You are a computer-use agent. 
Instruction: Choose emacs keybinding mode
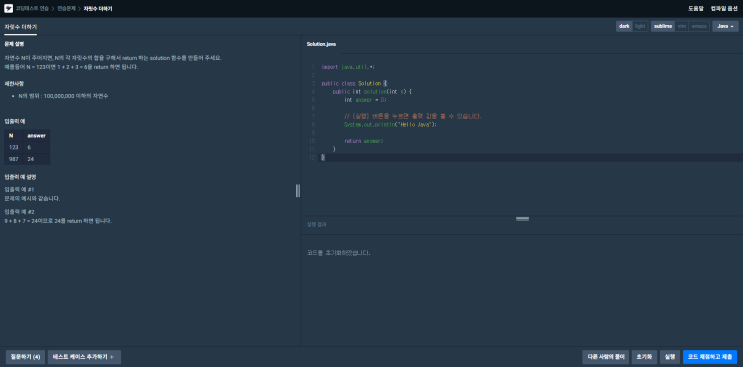click(x=699, y=26)
